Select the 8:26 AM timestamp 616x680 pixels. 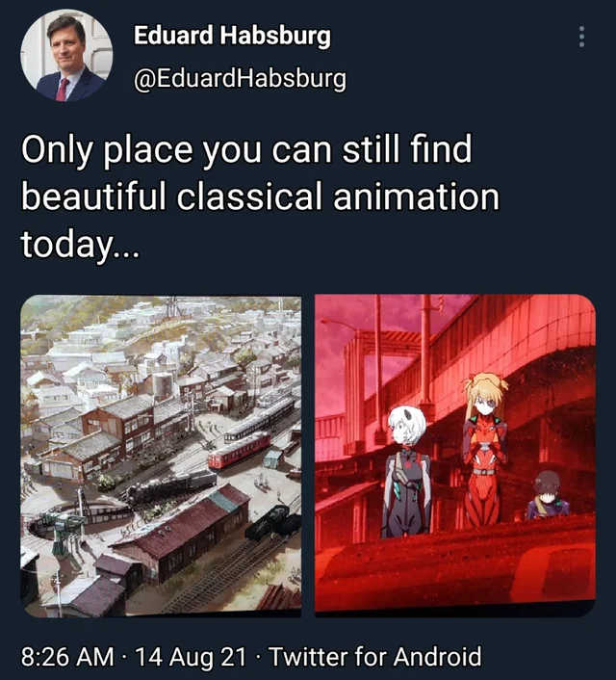pyautogui.click(x=67, y=656)
